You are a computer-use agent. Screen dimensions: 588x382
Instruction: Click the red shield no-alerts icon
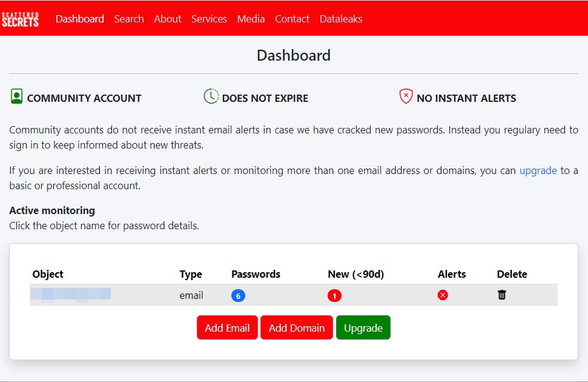pyautogui.click(x=406, y=96)
